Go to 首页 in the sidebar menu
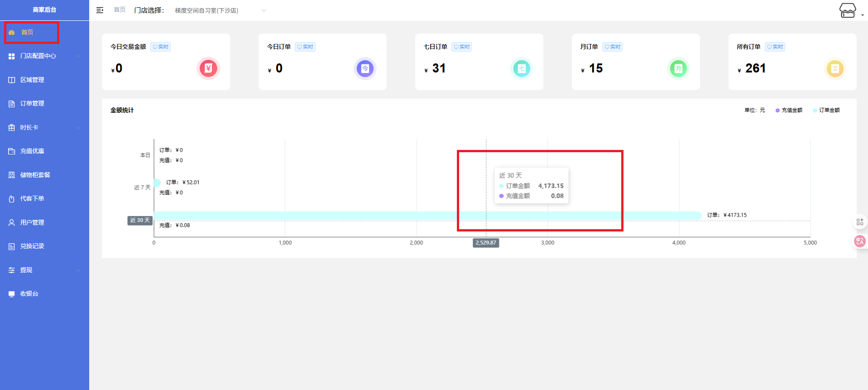The width and height of the screenshot is (868, 390). point(44,33)
